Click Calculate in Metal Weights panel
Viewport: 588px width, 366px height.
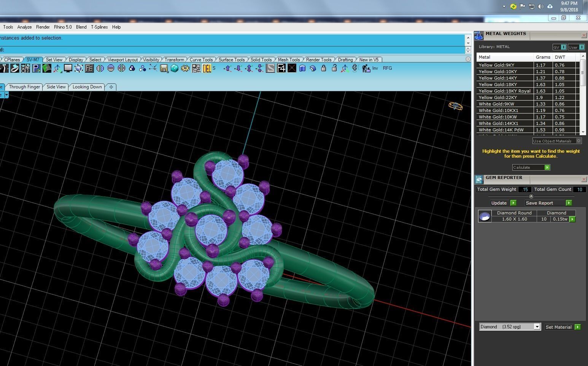click(x=531, y=167)
